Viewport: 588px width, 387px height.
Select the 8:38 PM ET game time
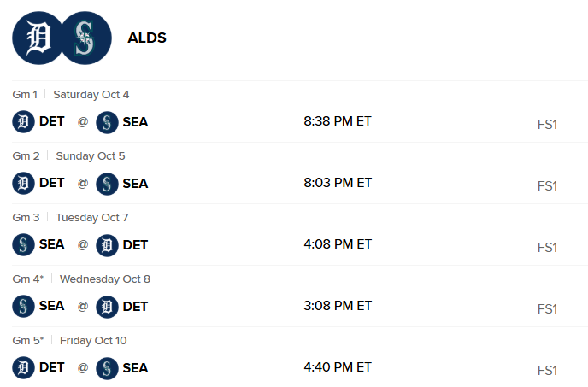(x=338, y=121)
